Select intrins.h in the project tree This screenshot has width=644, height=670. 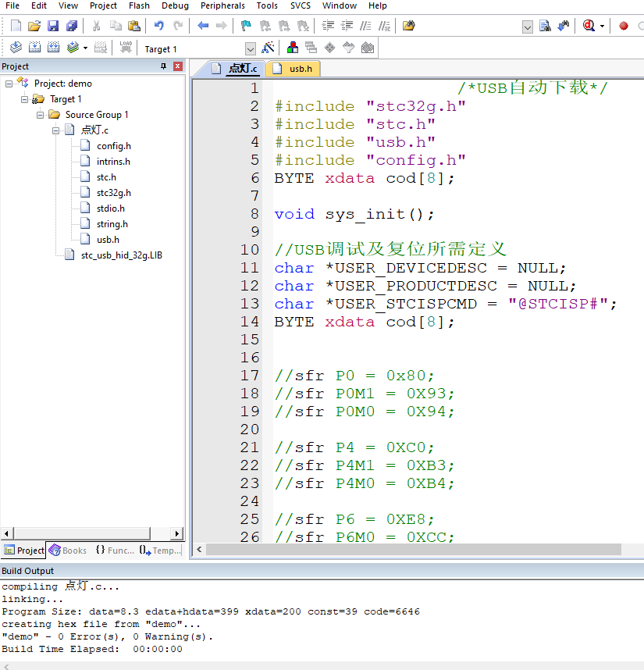point(113,162)
